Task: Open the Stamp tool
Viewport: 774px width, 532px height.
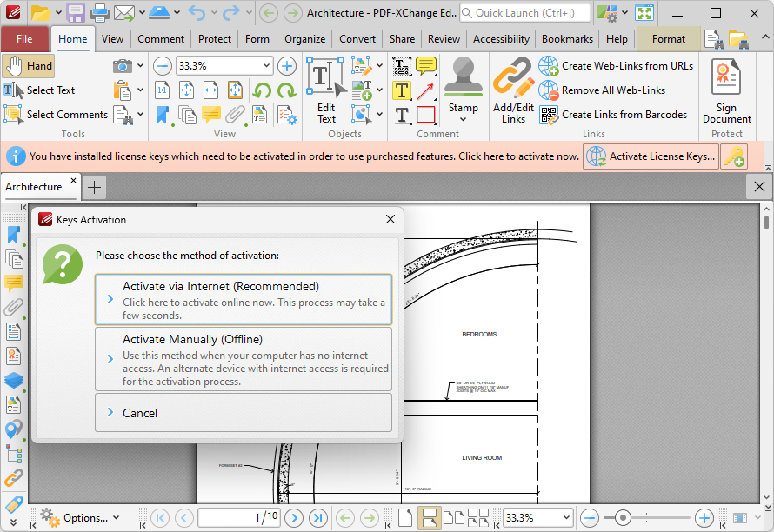Action: click(x=463, y=84)
